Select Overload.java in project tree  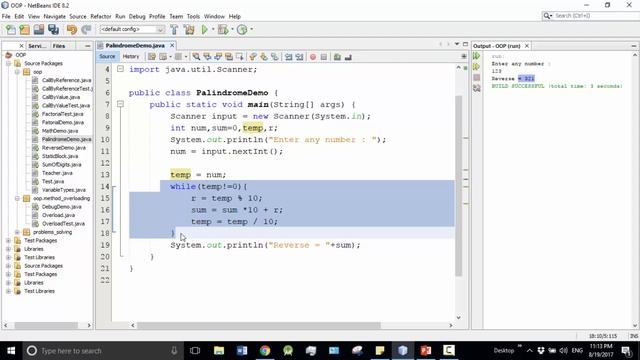(58, 215)
